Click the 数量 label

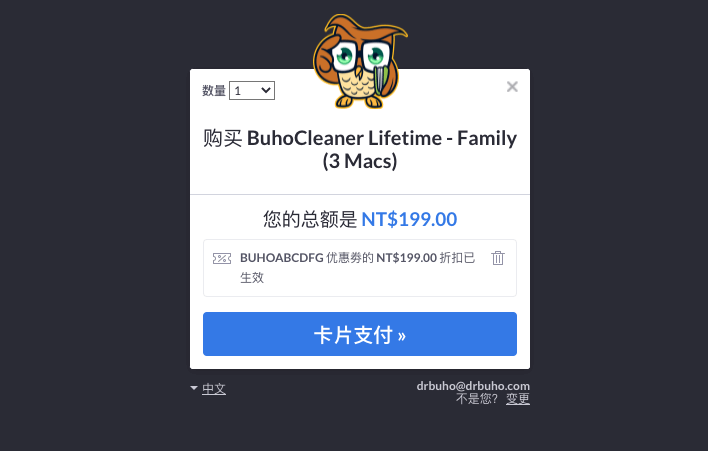(214, 91)
